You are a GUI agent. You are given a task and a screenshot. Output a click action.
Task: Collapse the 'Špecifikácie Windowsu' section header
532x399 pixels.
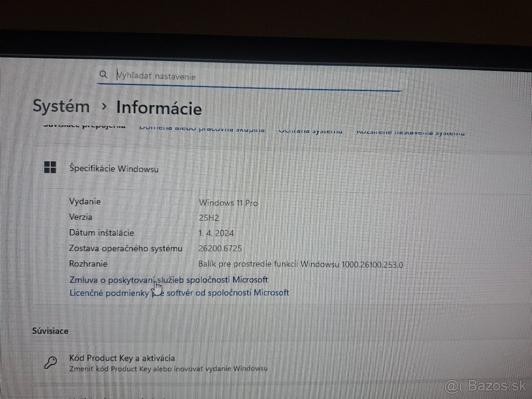[114, 168]
